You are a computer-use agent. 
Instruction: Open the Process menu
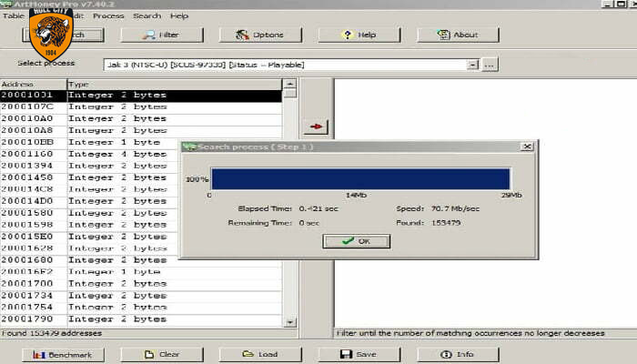point(108,15)
